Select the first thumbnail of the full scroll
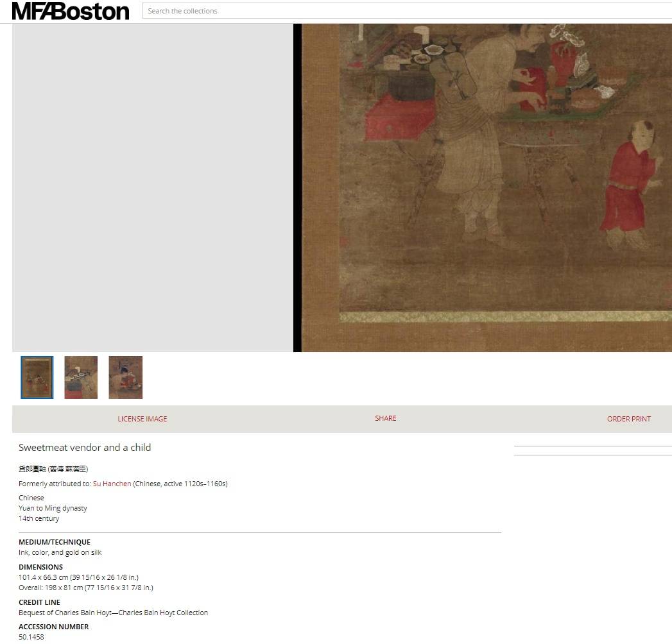The height and width of the screenshot is (644, 672). coord(37,377)
